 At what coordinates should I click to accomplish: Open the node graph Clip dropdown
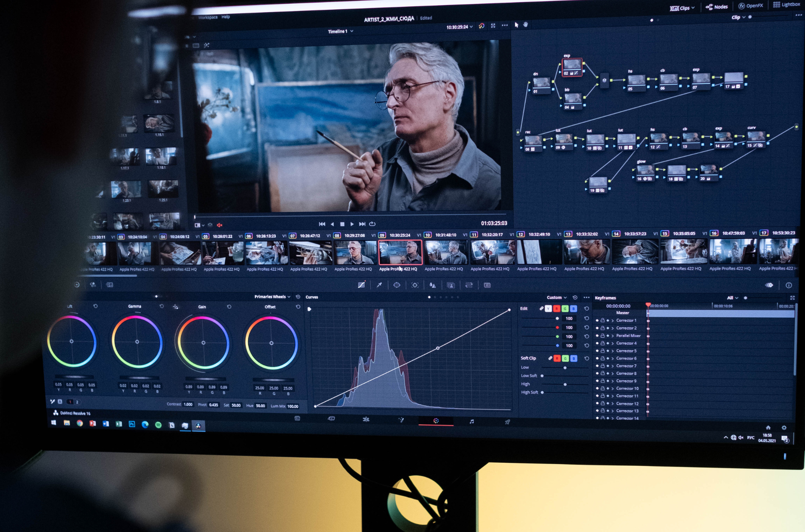pos(738,17)
